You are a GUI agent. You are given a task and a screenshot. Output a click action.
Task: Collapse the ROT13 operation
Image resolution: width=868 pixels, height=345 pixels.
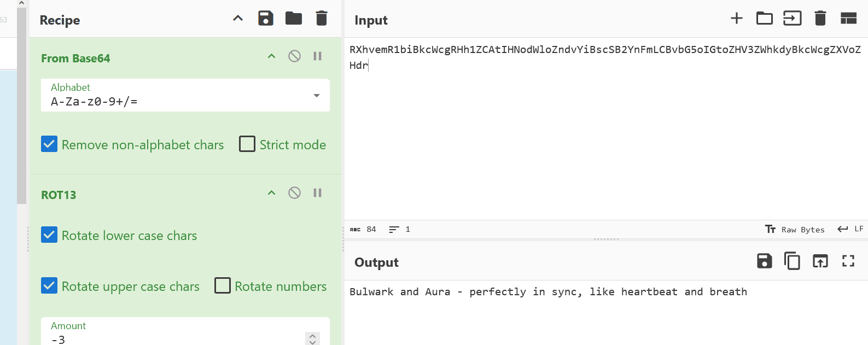click(x=271, y=193)
